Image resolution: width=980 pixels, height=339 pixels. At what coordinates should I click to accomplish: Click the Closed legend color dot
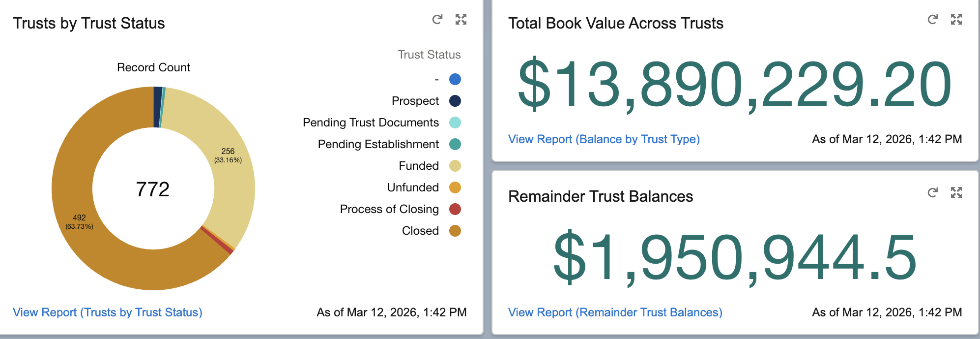tap(455, 231)
